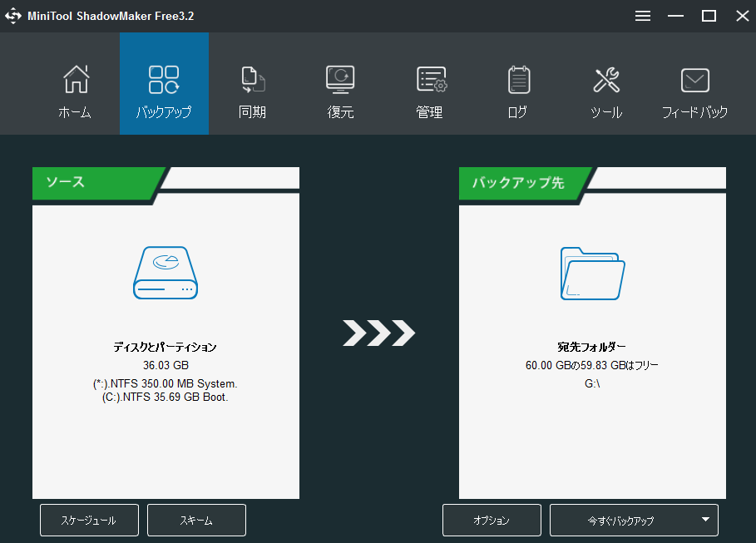Click the MiniTool ShadowMaker logo icon
Screen dimensions: 756x543
point(13,15)
